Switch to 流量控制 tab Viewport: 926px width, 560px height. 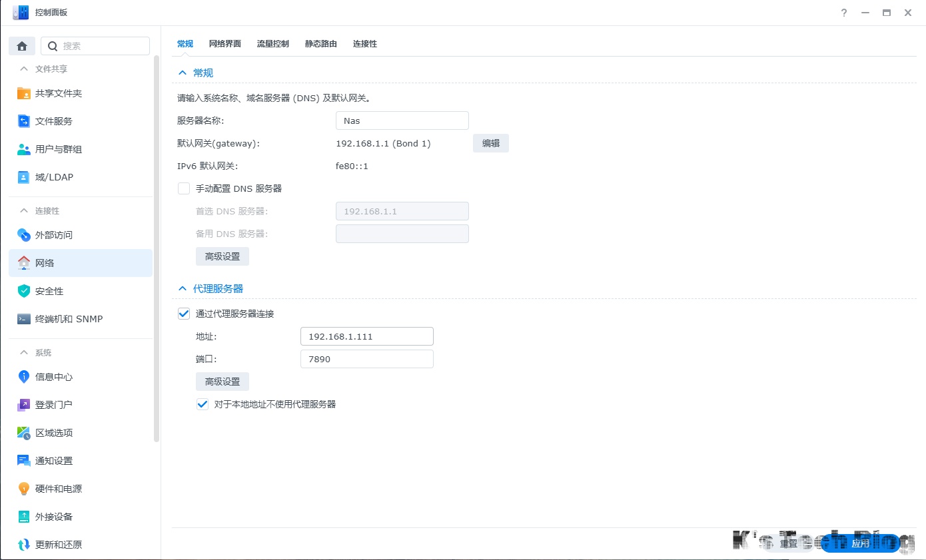272,44
